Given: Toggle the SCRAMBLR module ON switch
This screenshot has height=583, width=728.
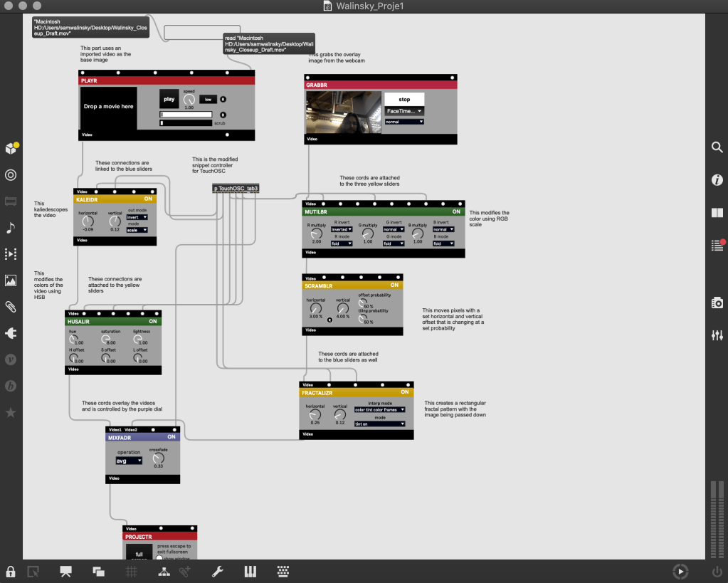Looking at the screenshot, I should coord(394,285).
